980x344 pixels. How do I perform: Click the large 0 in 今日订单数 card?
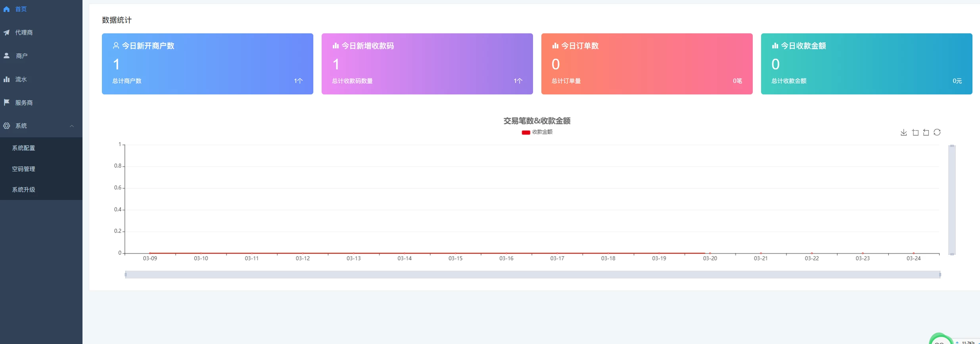(x=556, y=64)
